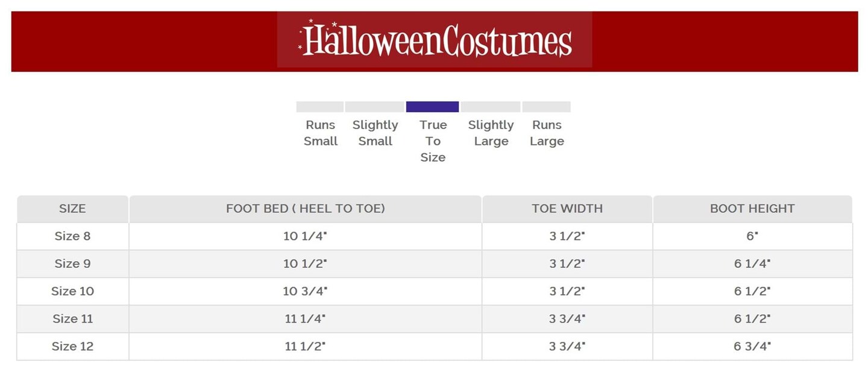Click the Runs Large label text

click(x=547, y=133)
